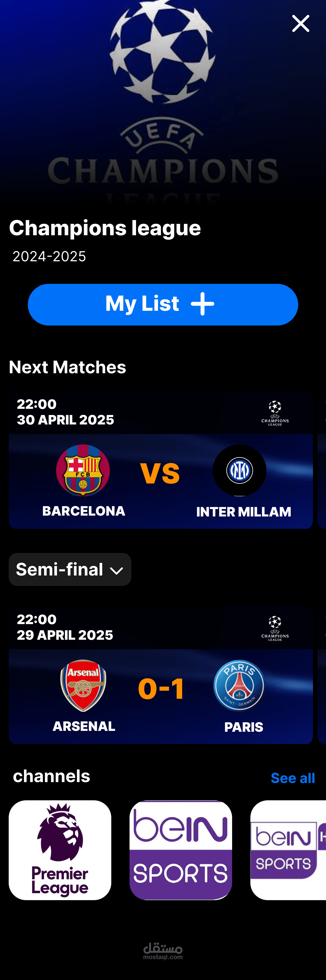Tap the 22:00 30 APRIL 2025 match header
This screenshot has height=980, width=326.
(x=65, y=412)
